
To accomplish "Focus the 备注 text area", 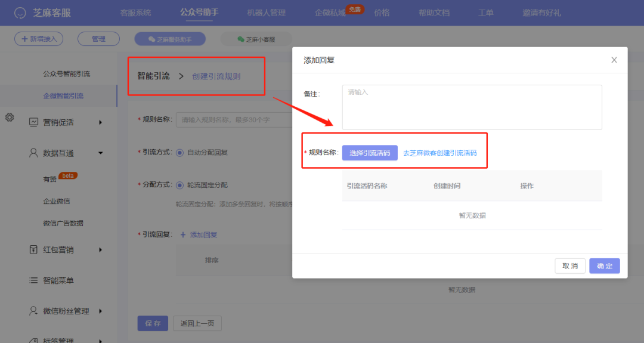I will 472,107.
